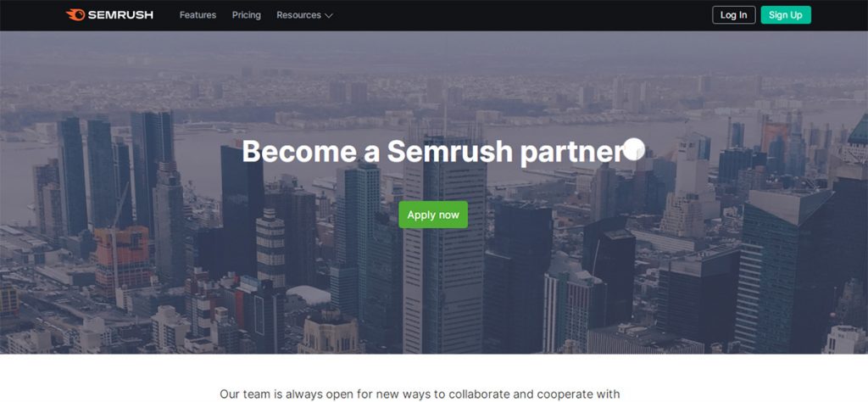Click empty header space between Resources and Log In
The width and height of the screenshot is (868, 402).
(x=520, y=15)
